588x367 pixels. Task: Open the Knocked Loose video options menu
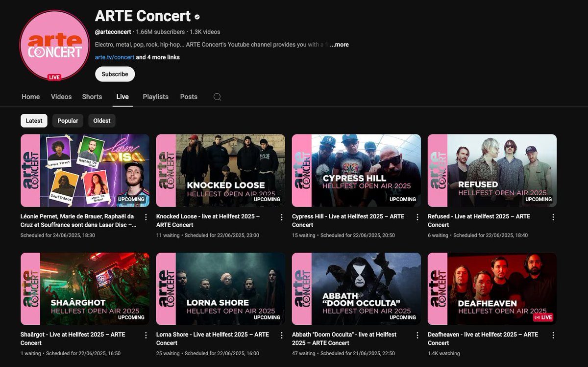point(281,216)
